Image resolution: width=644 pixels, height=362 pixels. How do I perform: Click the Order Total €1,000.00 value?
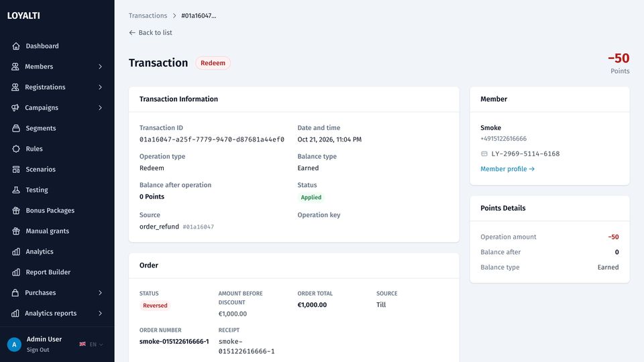(312, 305)
